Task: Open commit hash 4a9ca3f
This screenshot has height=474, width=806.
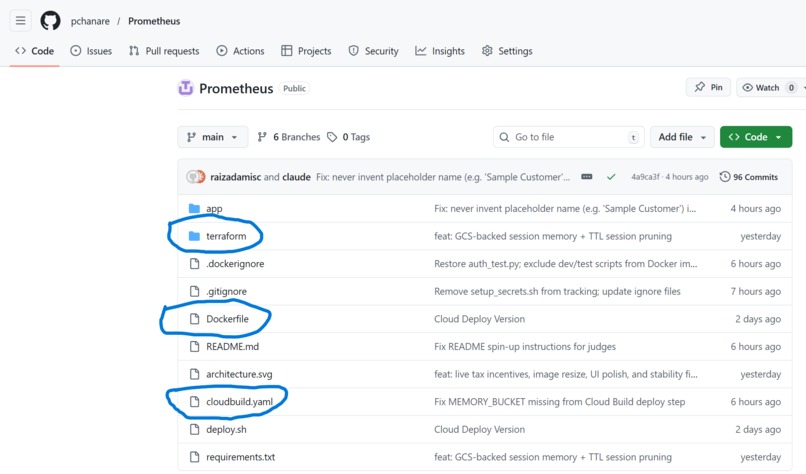Action: (x=646, y=177)
